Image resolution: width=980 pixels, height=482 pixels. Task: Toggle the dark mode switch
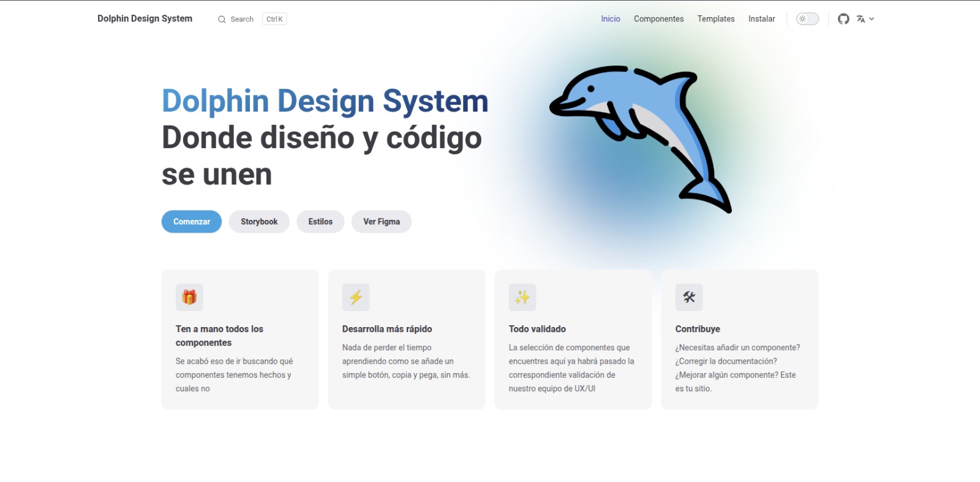pyautogui.click(x=807, y=19)
